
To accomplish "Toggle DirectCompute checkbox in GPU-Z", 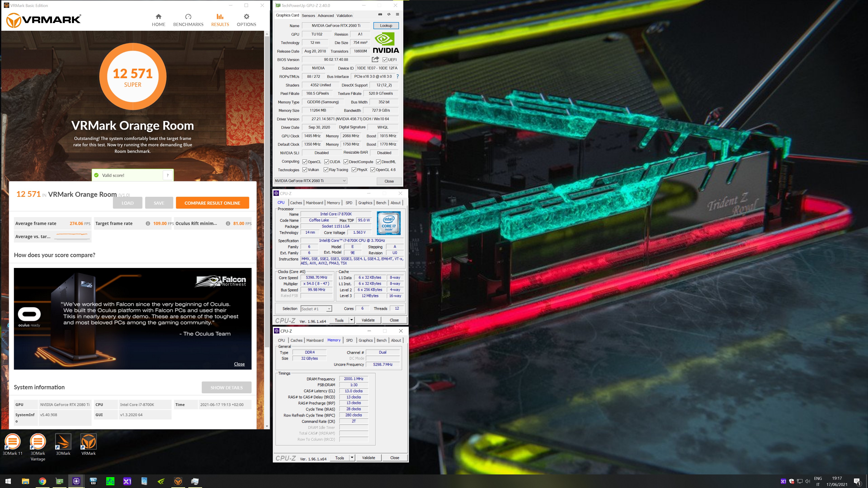I will click(x=346, y=162).
